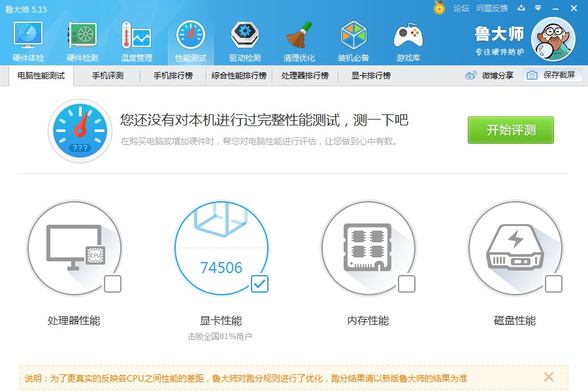The image size is (588, 392).
Task: Switch to the 手机评测 tab
Action: click(108, 75)
